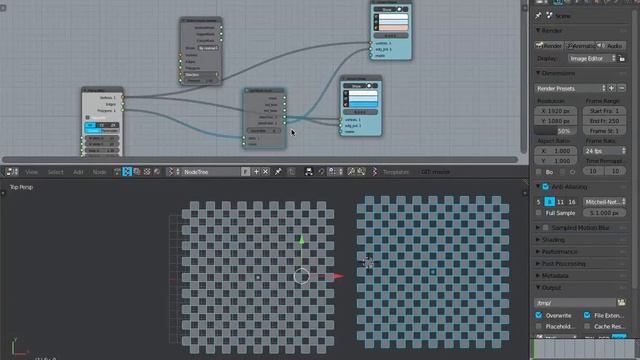Remove a render preset with the minus button

click(622, 89)
